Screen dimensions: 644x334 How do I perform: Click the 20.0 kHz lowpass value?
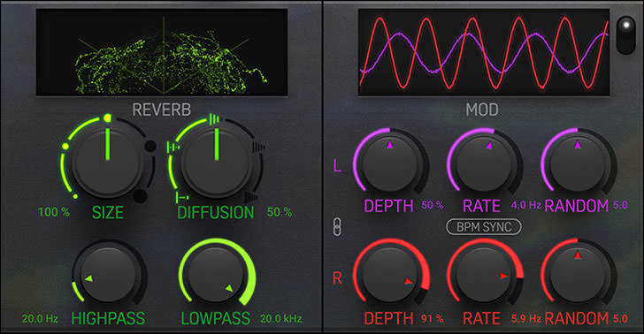point(281,318)
